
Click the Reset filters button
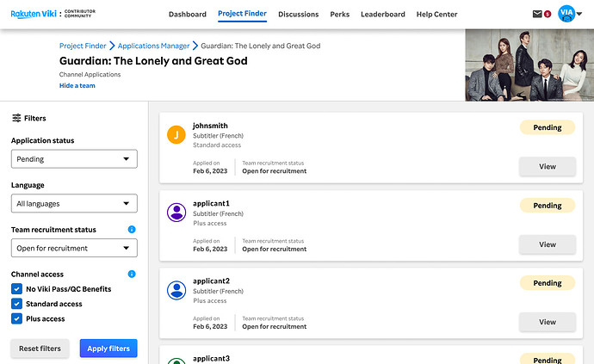(x=40, y=349)
